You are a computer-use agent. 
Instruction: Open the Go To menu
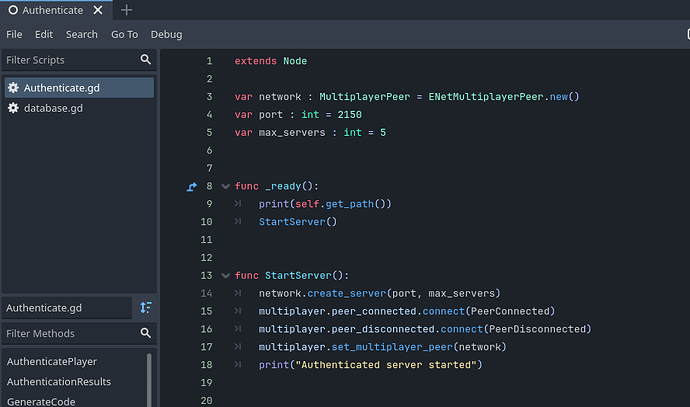[x=124, y=34]
